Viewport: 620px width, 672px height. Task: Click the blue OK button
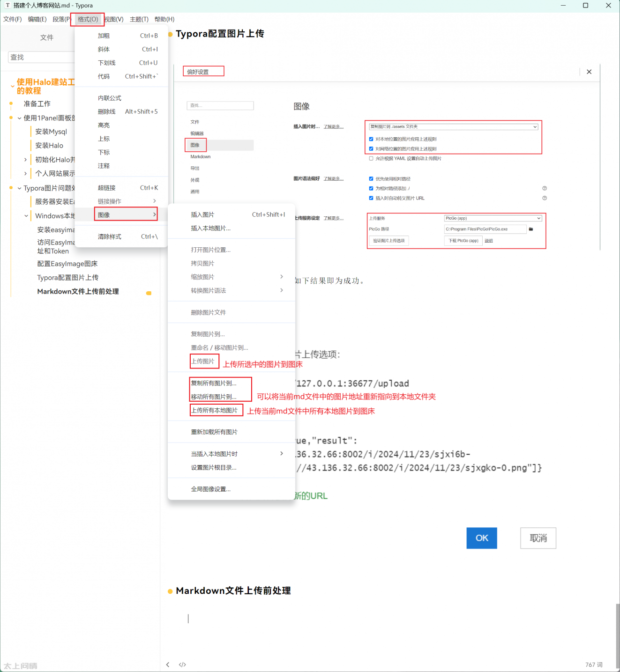482,538
